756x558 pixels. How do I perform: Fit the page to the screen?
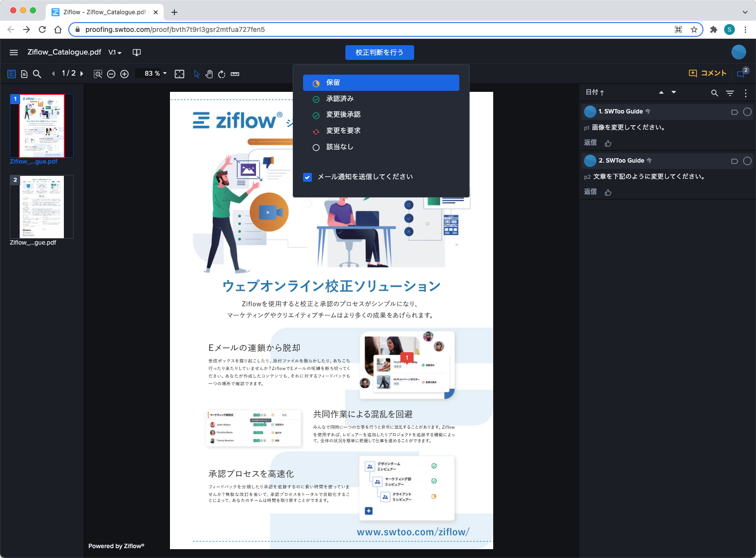pyautogui.click(x=180, y=74)
